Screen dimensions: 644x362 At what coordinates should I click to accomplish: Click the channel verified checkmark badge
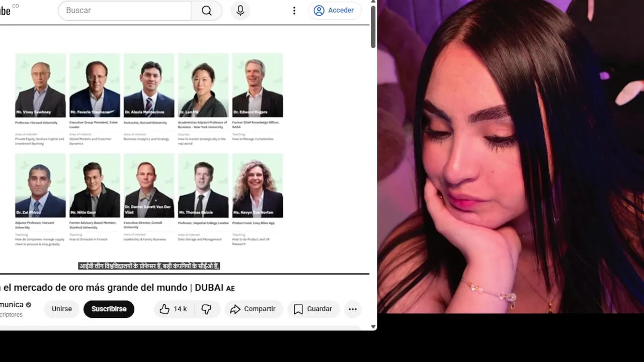coord(29,305)
